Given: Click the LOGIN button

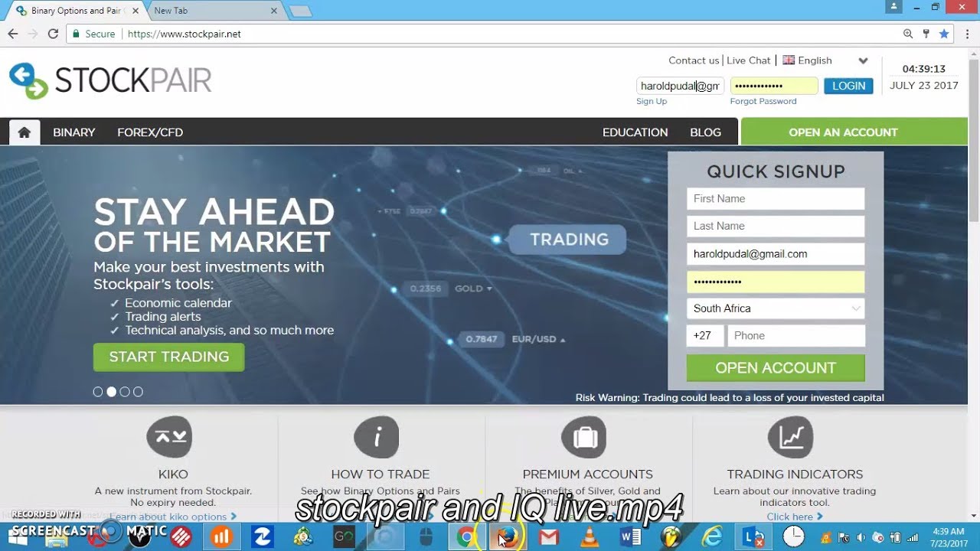Looking at the screenshot, I should point(848,86).
